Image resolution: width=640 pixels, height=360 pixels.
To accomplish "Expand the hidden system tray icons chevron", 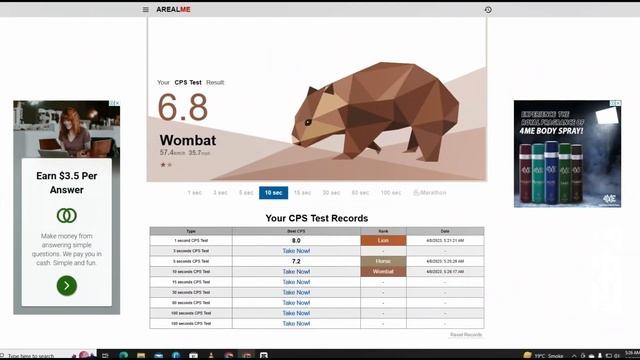I will (574, 356).
